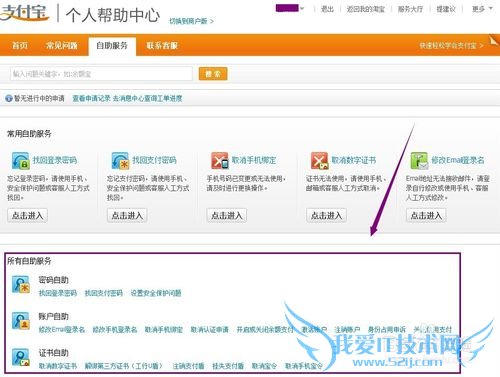This screenshot has height=377, width=500.
Task: Click 点击进入 under 取消数字证书
Action: pos(327,215)
